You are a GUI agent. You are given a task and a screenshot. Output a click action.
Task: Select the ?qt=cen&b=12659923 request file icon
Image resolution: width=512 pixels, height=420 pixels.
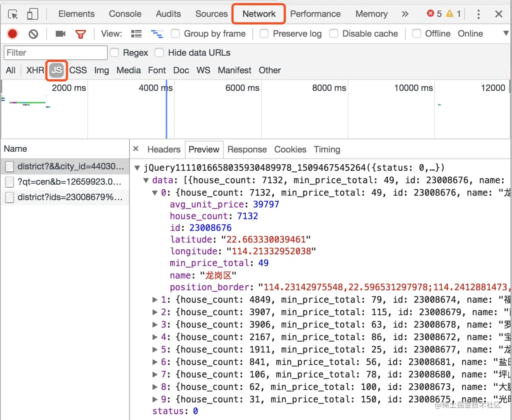pos(9,182)
